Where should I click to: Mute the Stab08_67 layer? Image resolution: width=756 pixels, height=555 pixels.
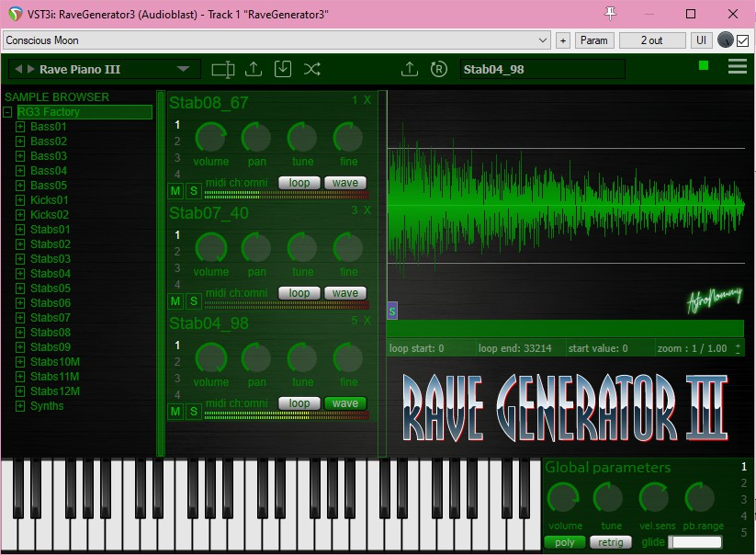click(175, 191)
